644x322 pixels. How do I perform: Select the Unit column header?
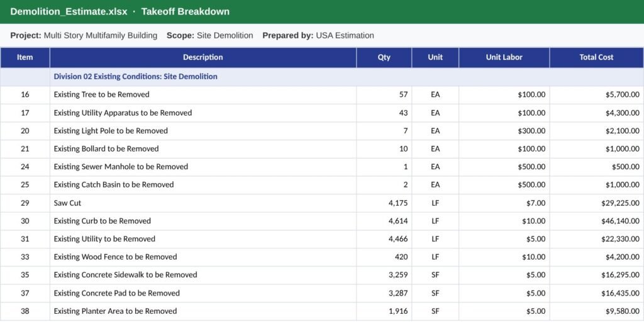click(x=435, y=57)
